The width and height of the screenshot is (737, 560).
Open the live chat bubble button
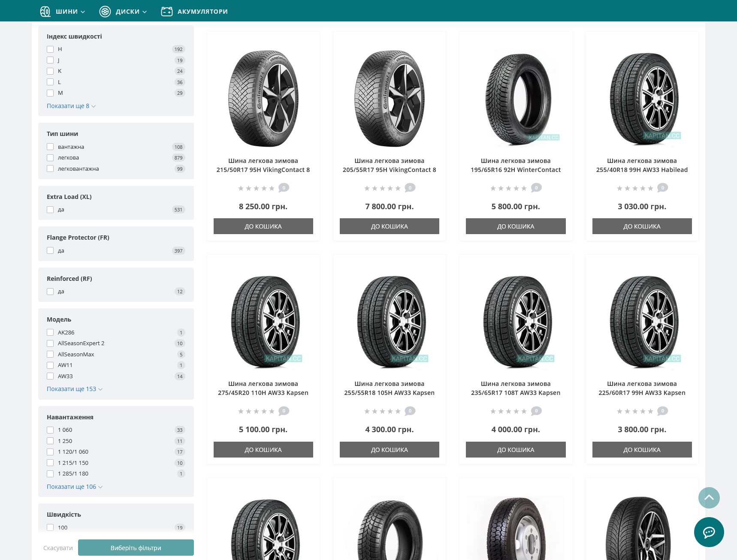point(709,532)
